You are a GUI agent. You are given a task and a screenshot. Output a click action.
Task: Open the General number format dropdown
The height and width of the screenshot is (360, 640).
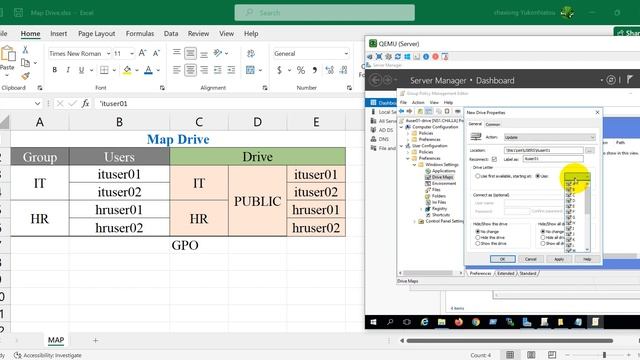346,53
